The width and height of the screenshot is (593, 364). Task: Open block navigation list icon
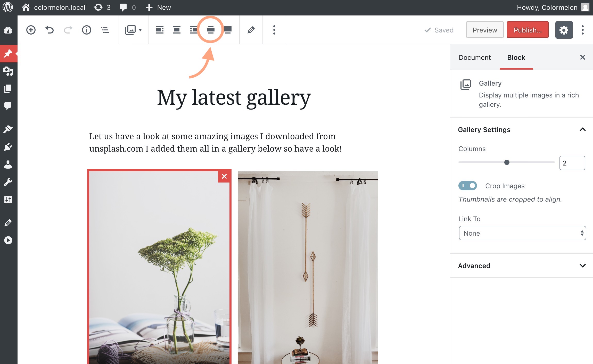pos(105,30)
